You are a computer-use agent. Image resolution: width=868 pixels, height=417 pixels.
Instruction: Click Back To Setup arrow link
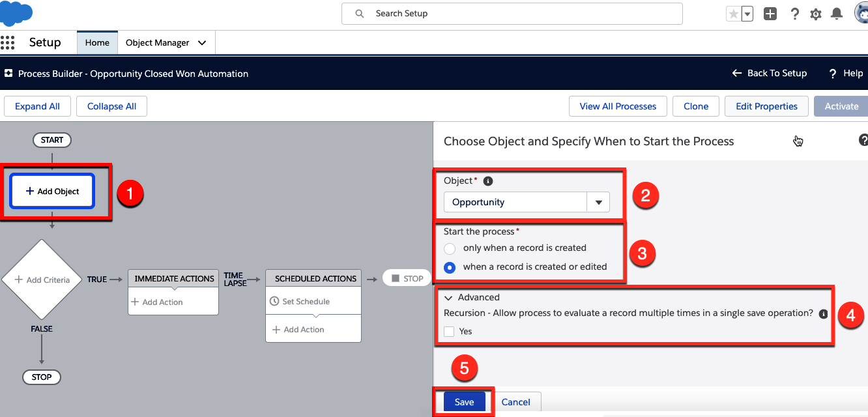pyautogui.click(x=770, y=73)
